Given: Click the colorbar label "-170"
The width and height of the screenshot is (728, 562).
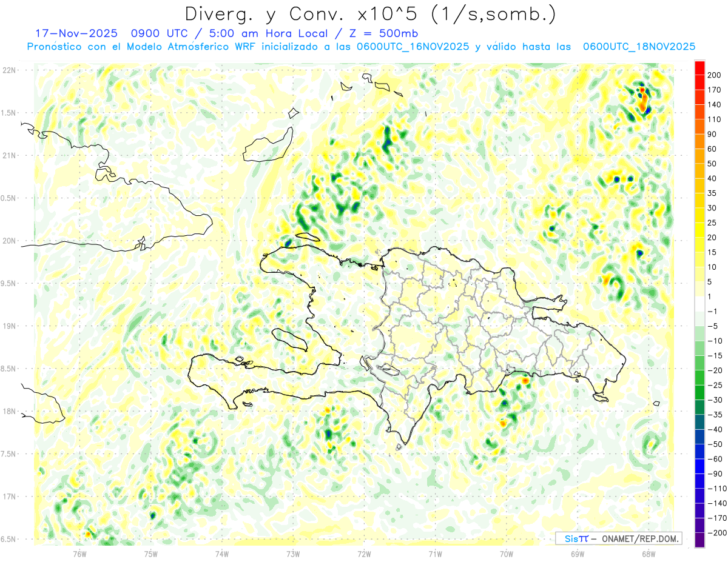Looking at the screenshot, I should (x=718, y=518).
